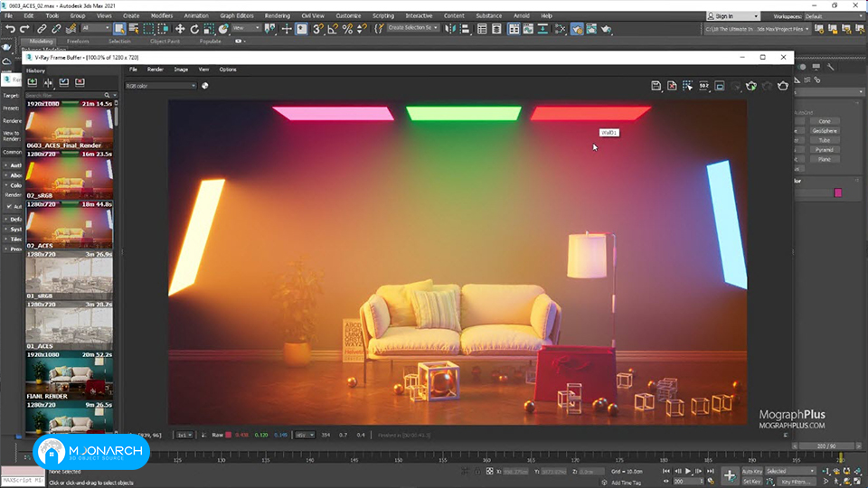The width and height of the screenshot is (868, 488).
Task: Toggle Angle Snap in main toolbar
Action: [333, 29]
